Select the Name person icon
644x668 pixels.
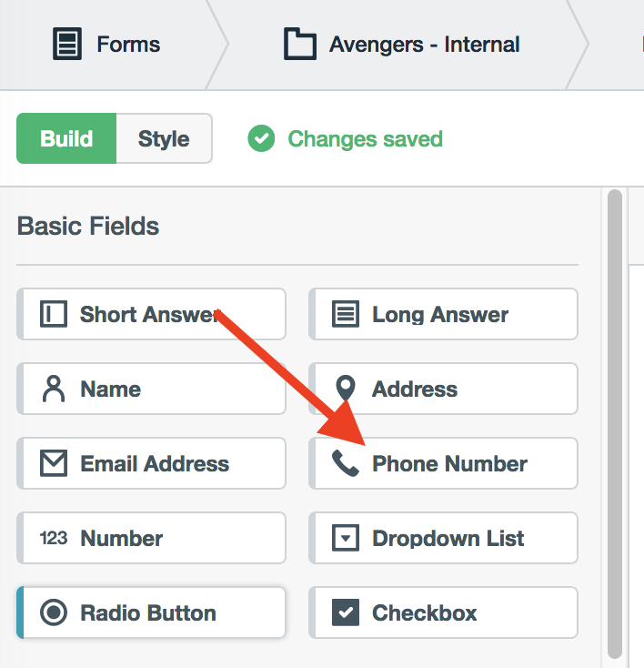point(54,390)
